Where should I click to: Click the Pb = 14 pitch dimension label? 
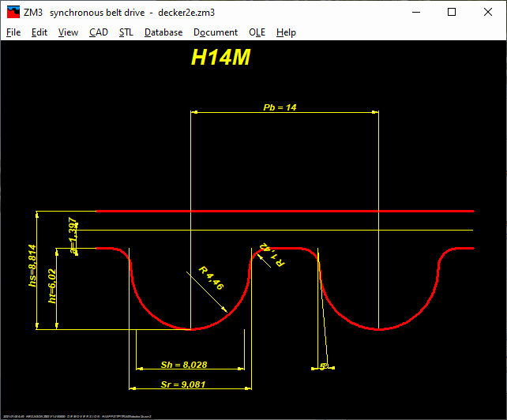click(280, 107)
